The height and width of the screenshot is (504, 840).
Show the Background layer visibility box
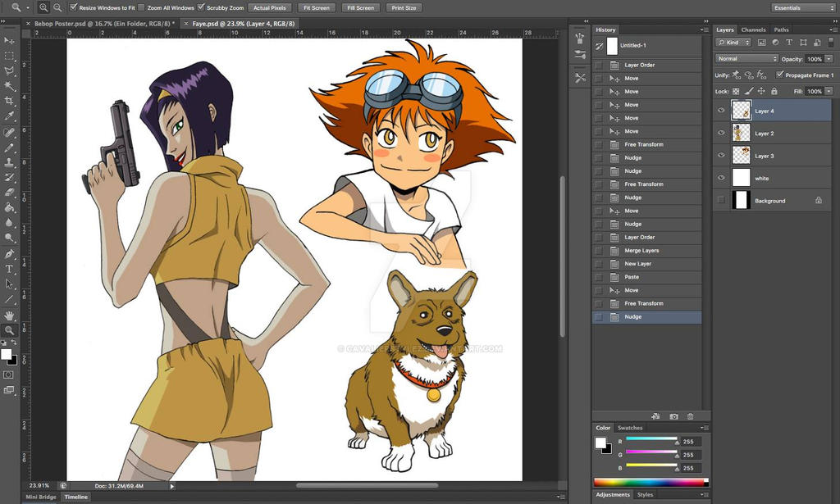[x=721, y=201]
